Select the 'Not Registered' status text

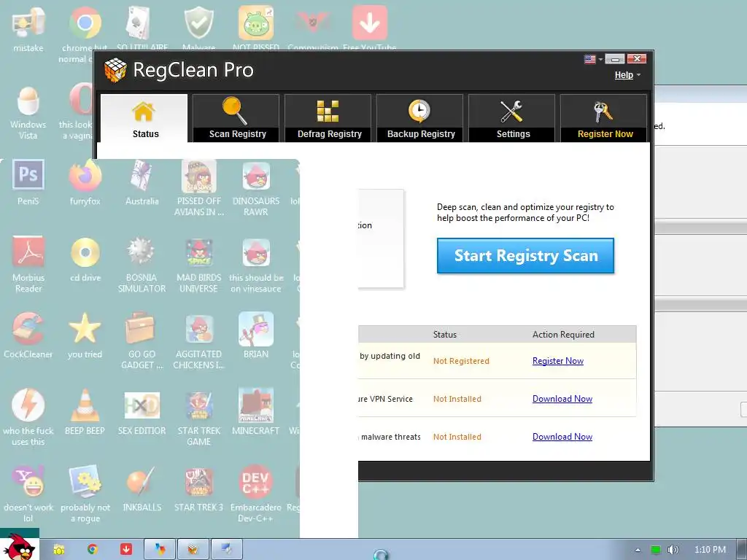pos(461,361)
